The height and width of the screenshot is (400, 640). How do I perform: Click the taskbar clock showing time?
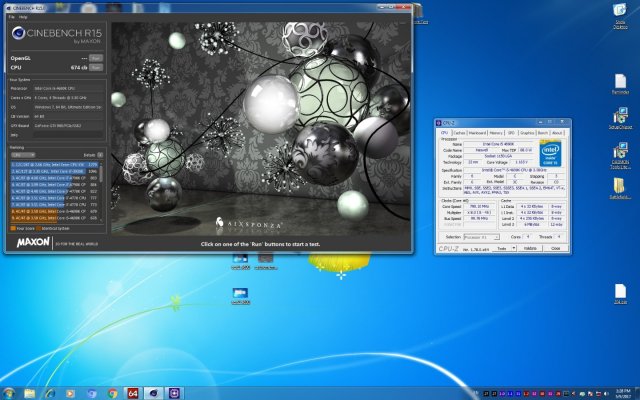(622, 393)
